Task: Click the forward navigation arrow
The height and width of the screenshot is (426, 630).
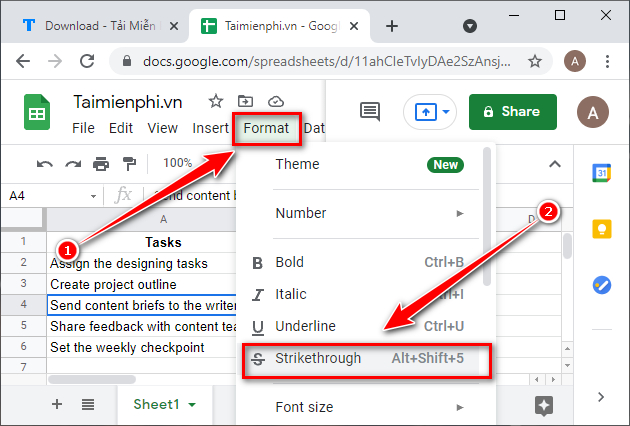Action: click(55, 61)
